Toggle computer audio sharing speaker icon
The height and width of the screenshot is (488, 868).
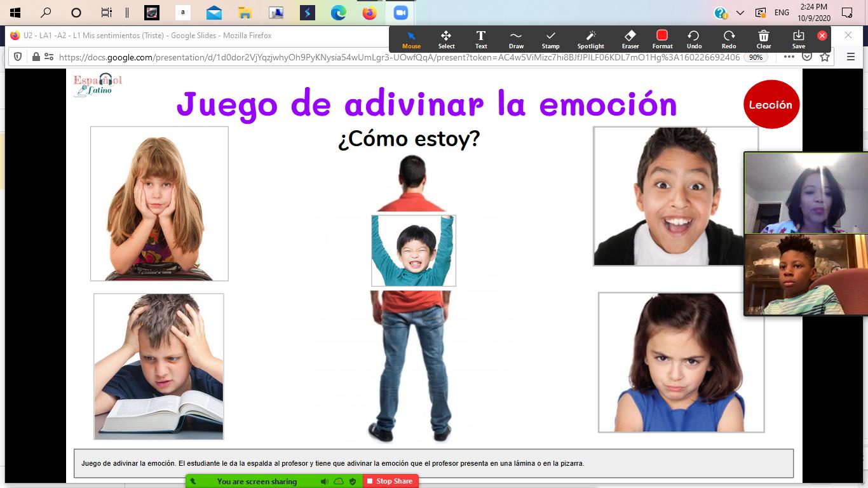click(325, 482)
